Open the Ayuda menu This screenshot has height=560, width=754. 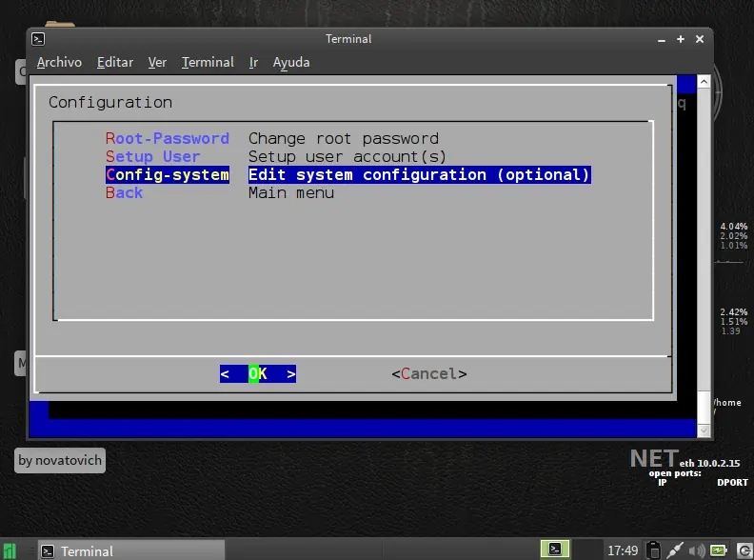[x=291, y=62]
